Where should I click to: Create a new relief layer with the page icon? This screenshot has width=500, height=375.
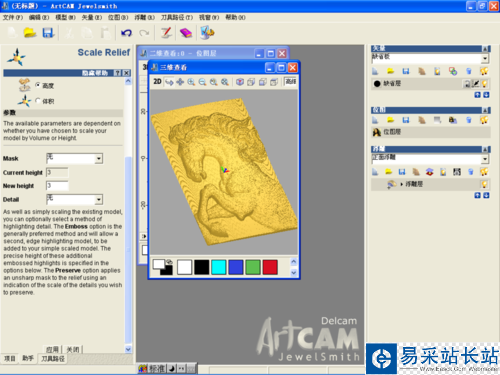click(375, 172)
